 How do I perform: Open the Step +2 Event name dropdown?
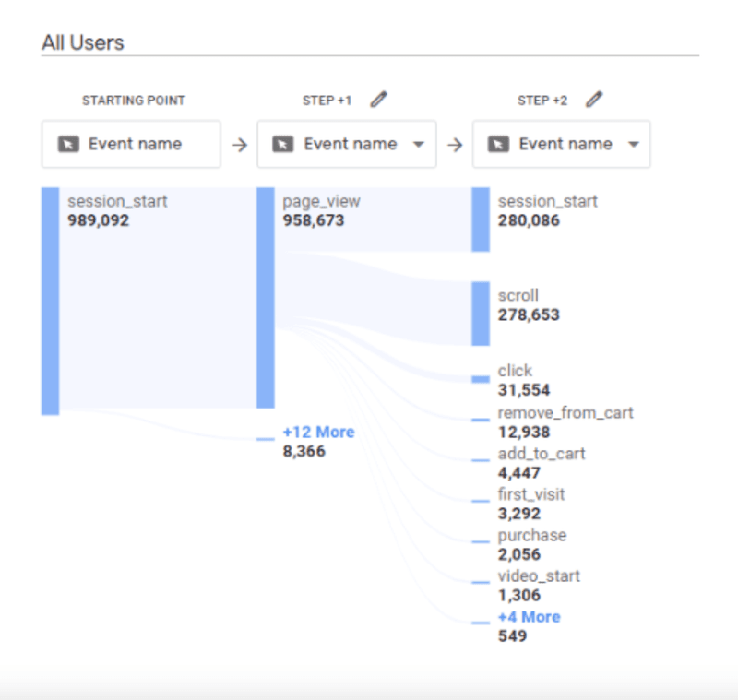[x=632, y=144]
